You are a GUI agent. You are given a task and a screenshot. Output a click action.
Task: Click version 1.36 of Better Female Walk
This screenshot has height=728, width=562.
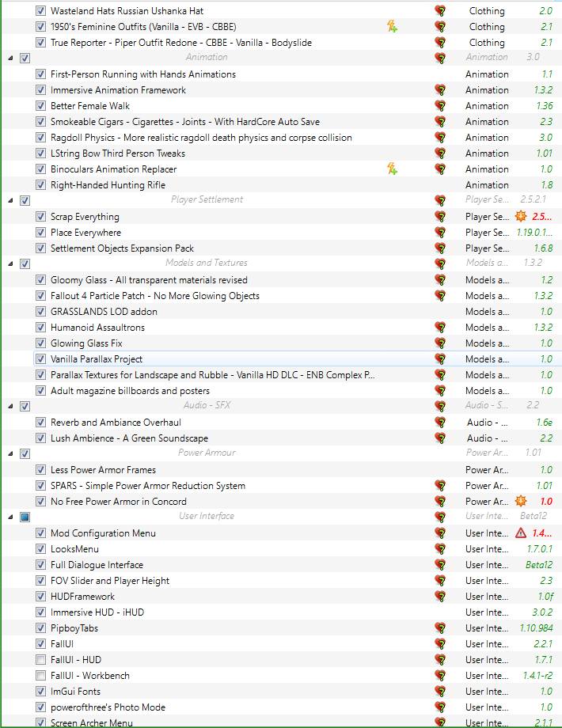(x=545, y=106)
